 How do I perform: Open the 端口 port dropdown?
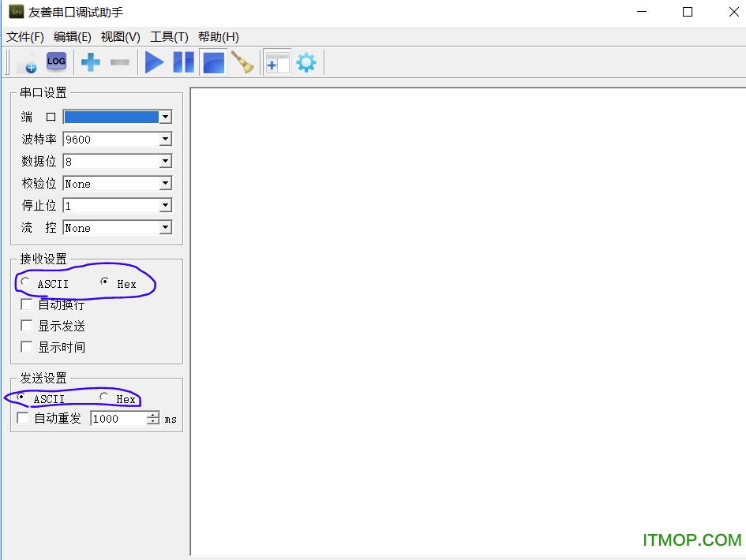click(x=165, y=118)
